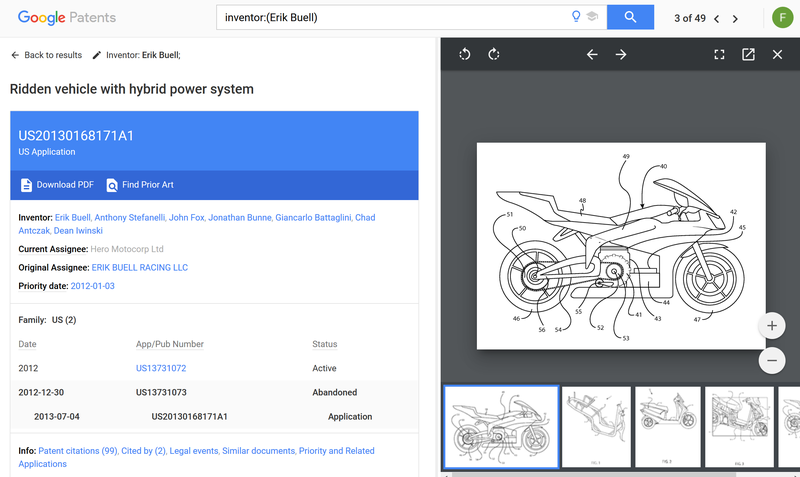Zoom in with the plus button
Viewport: 800px width, 477px height.
[772, 325]
